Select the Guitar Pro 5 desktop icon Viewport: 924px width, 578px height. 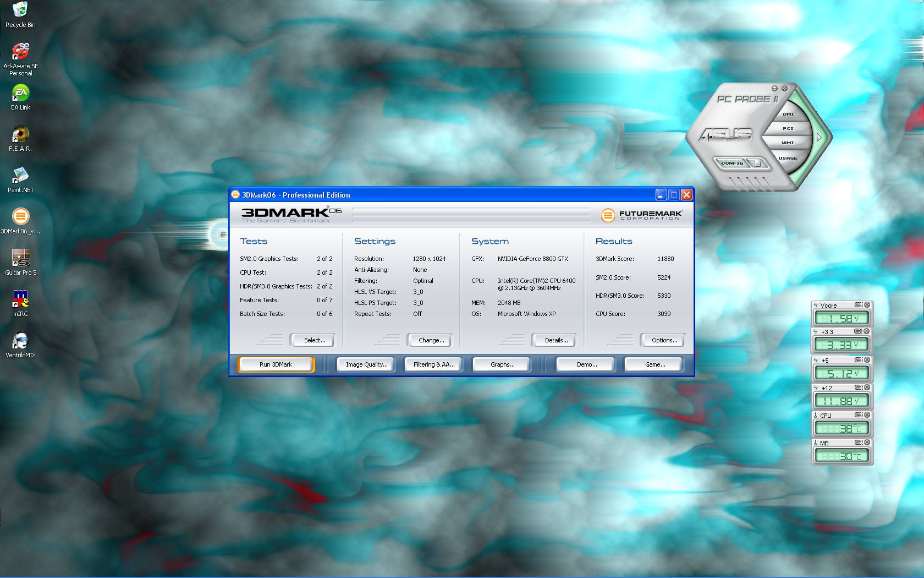(x=20, y=263)
